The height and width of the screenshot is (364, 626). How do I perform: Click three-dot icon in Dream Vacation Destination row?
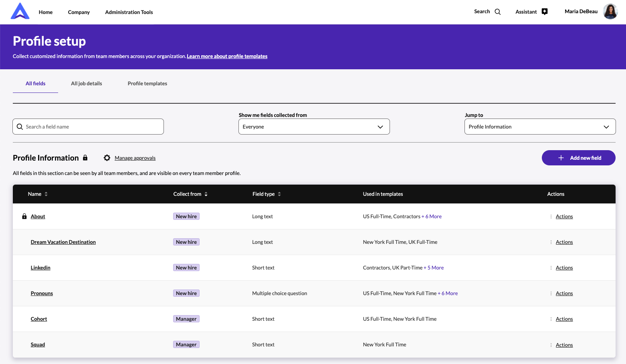(x=551, y=242)
